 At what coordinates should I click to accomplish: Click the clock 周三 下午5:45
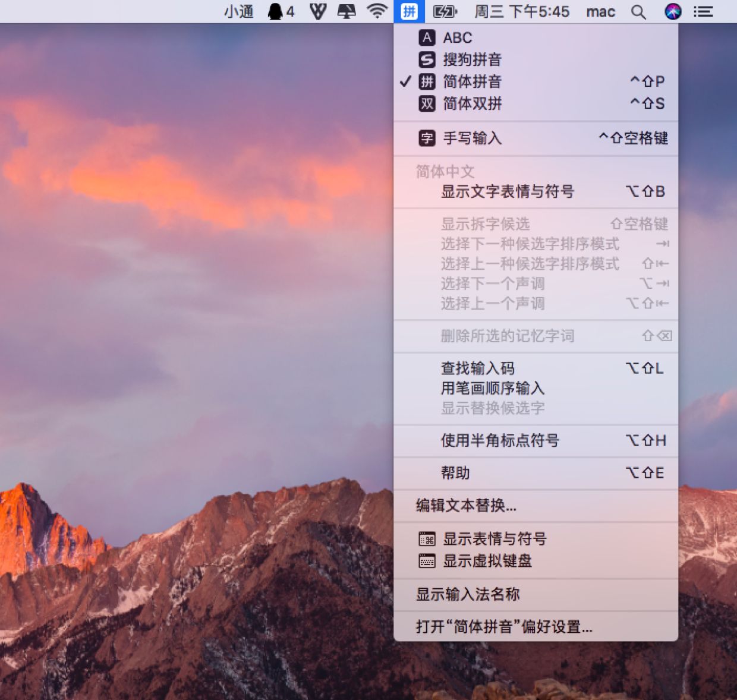(x=522, y=11)
